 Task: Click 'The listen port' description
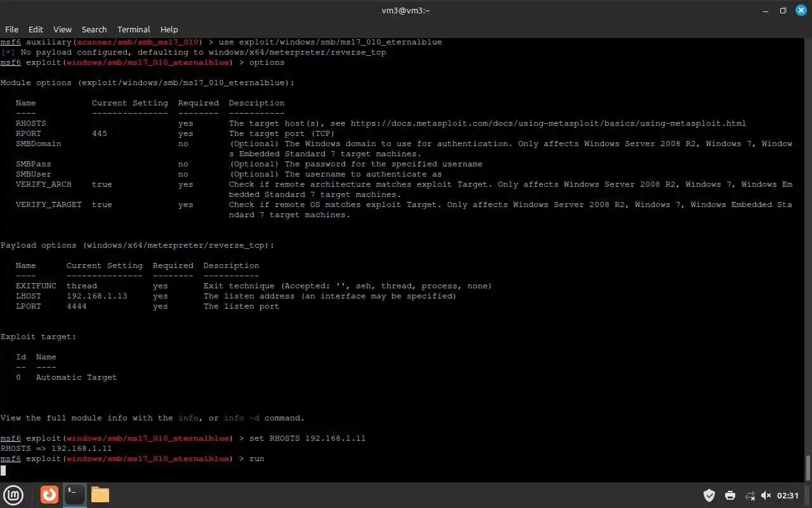coord(242,306)
